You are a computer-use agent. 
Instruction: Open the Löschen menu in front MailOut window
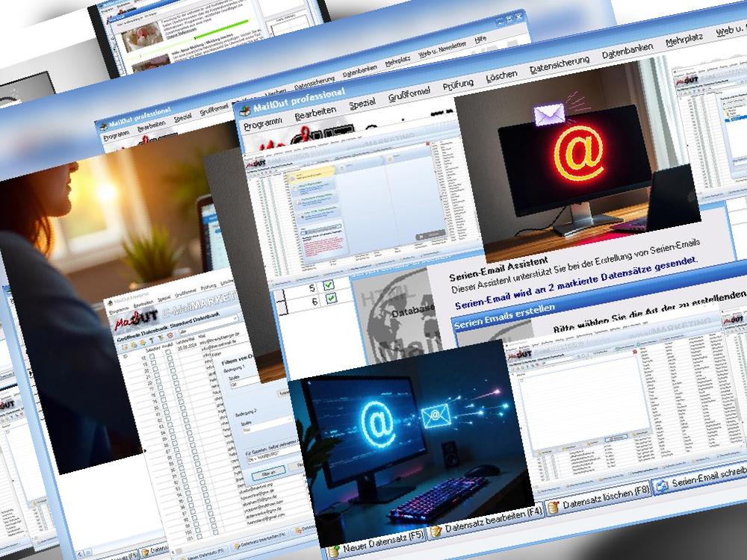(501, 75)
